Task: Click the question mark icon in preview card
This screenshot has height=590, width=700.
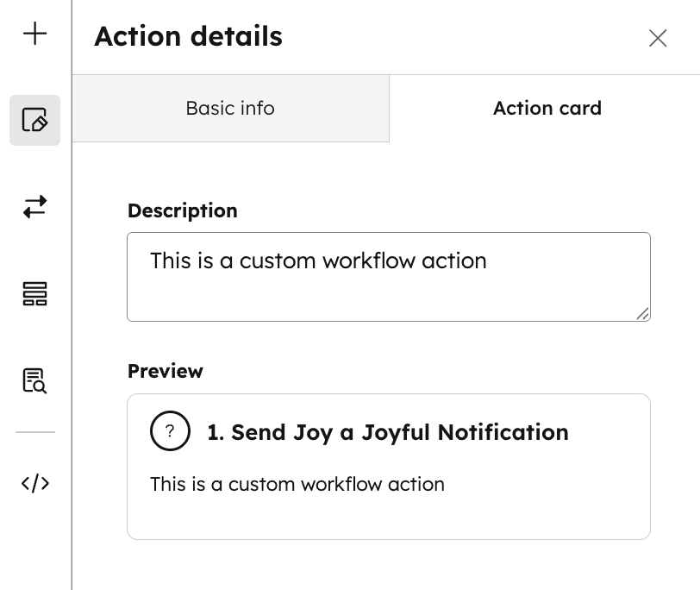Action: pyautogui.click(x=170, y=431)
